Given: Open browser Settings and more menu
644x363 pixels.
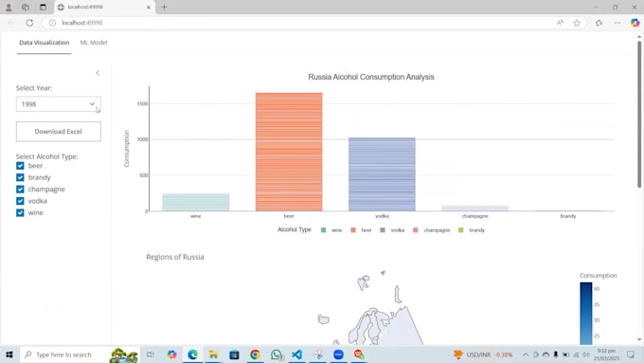Looking at the screenshot, I should tap(617, 23).
